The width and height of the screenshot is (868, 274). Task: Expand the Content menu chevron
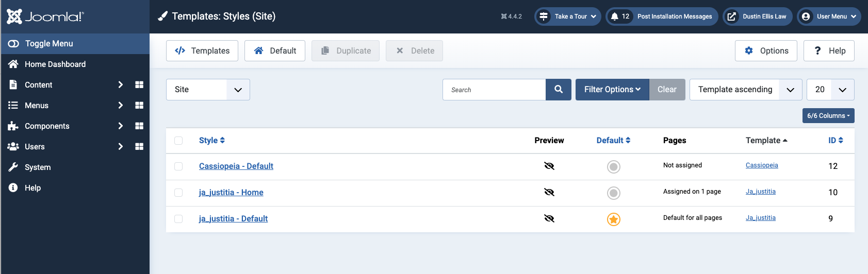pos(120,84)
